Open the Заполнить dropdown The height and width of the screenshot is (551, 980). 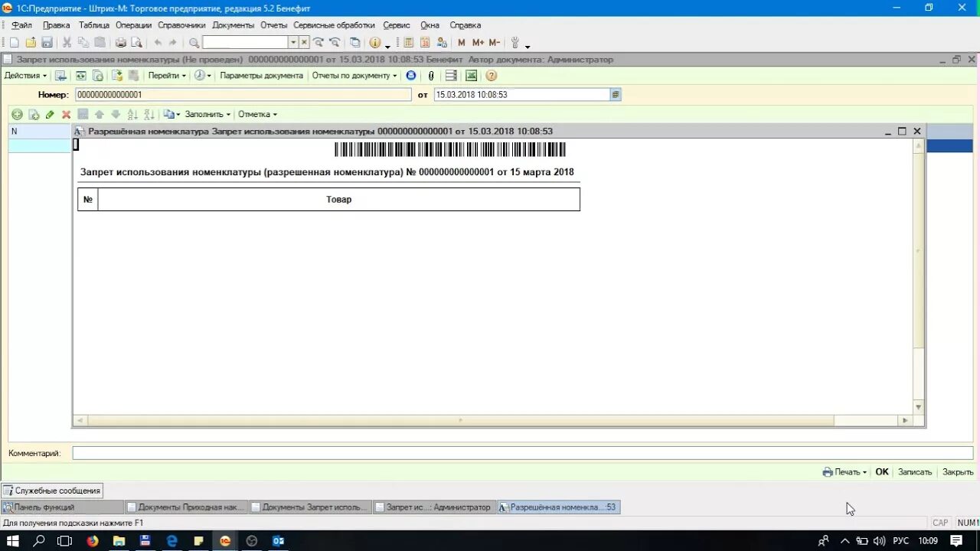pyautogui.click(x=207, y=115)
